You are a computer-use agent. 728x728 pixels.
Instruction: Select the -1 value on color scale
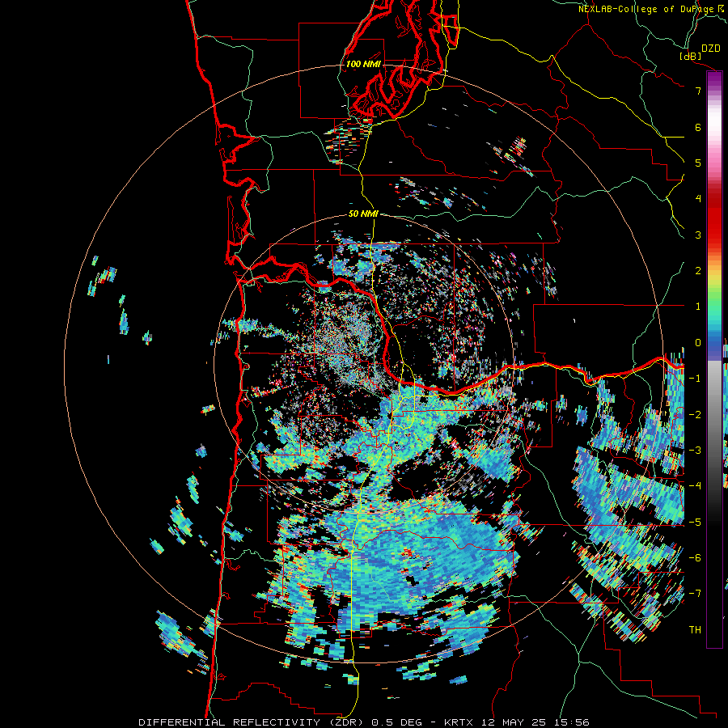point(695,379)
